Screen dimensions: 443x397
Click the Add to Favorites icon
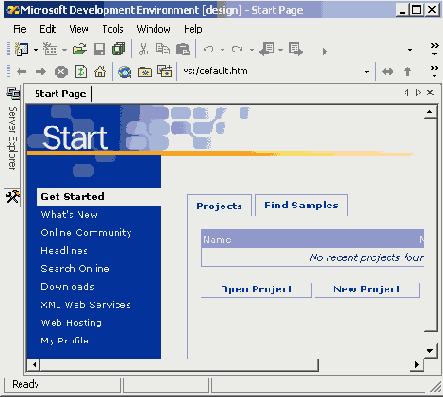pyautogui.click(x=165, y=71)
